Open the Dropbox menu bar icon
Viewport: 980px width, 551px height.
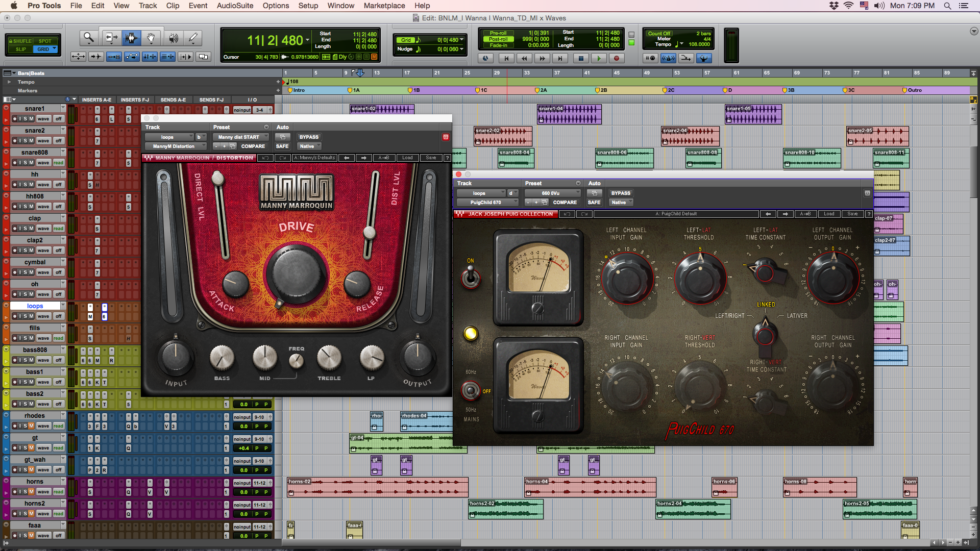point(834,6)
